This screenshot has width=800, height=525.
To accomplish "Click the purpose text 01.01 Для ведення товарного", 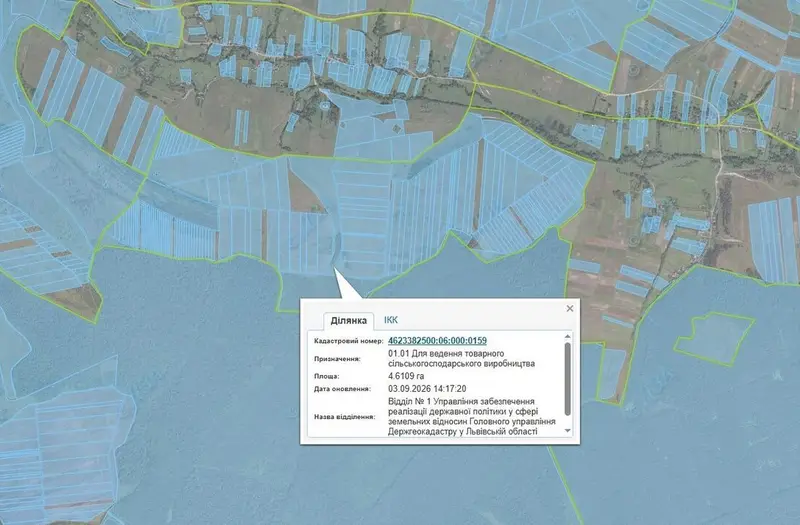I will point(446,354).
